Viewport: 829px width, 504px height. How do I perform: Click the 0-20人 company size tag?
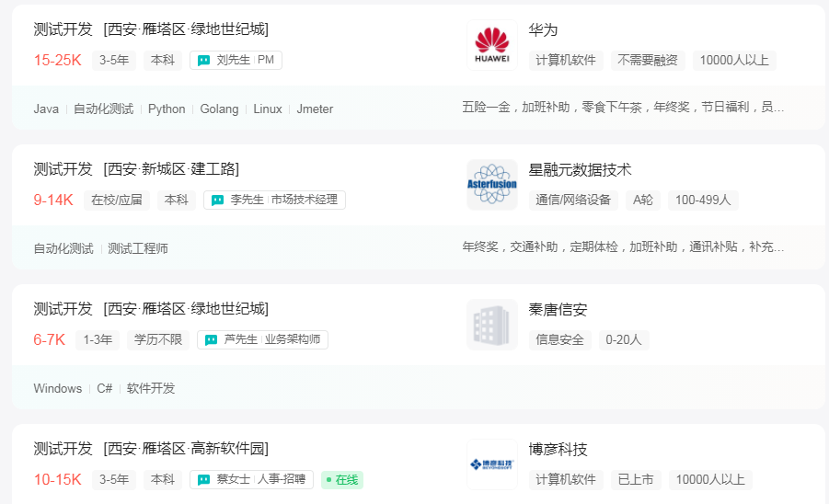[623, 339]
